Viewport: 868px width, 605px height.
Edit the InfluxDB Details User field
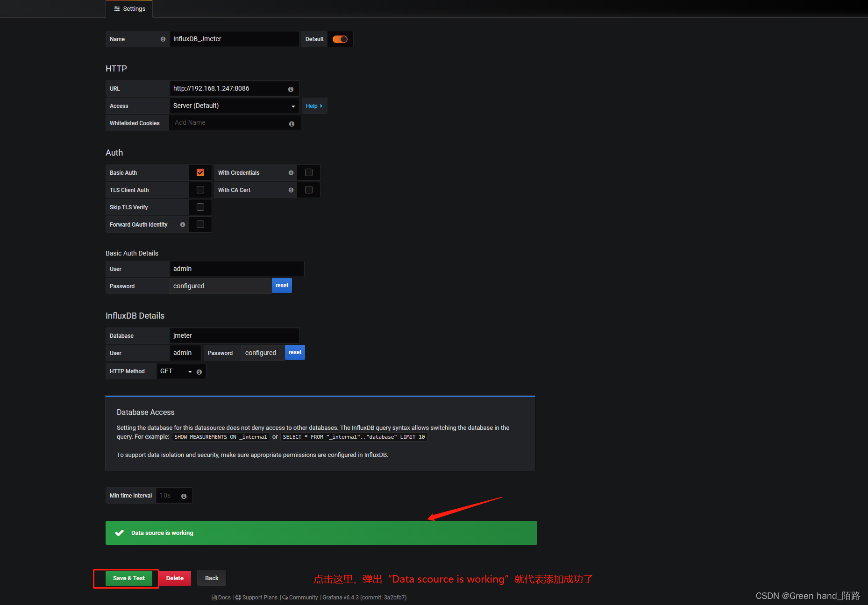(x=185, y=353)
